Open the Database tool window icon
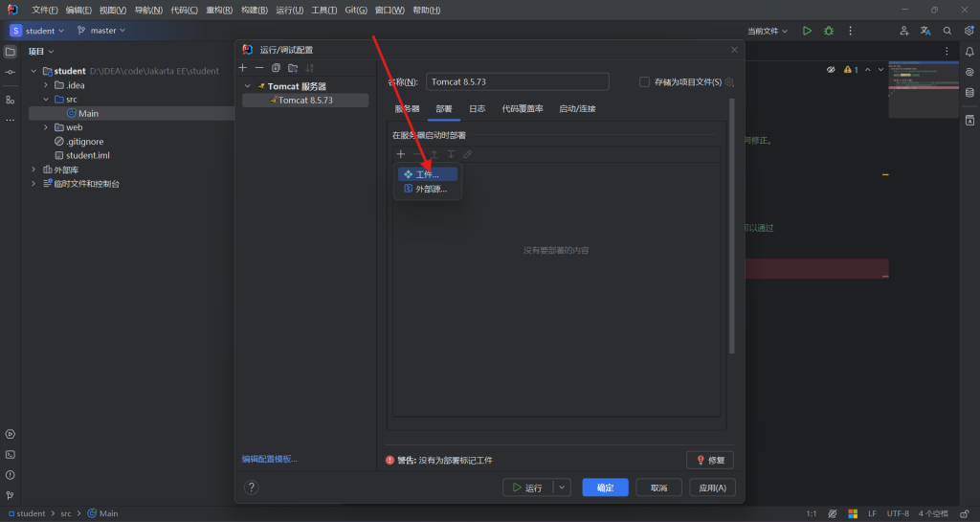Viewport: 980px width, 522px height. [969, 93]
